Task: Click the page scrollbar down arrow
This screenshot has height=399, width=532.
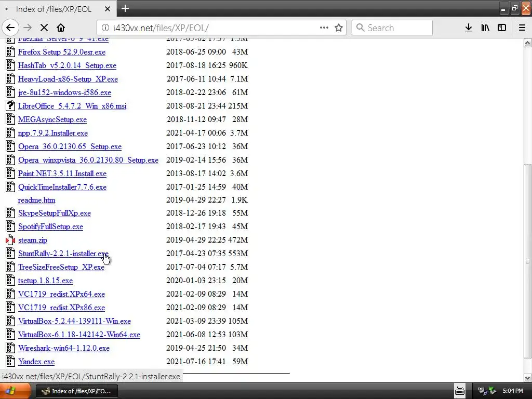Action: pos(528,378)
